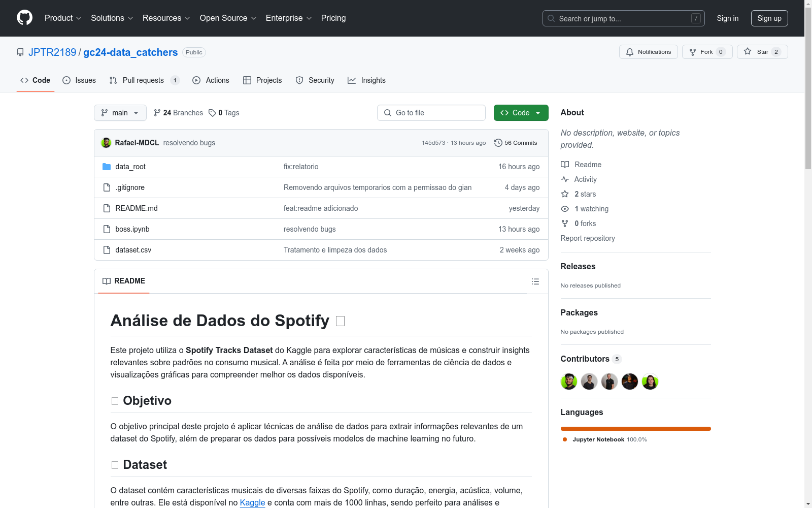This screenshot has width=812, height=508.
Task: Click the 145d573 commit hash
Action: tap(433, 143)
